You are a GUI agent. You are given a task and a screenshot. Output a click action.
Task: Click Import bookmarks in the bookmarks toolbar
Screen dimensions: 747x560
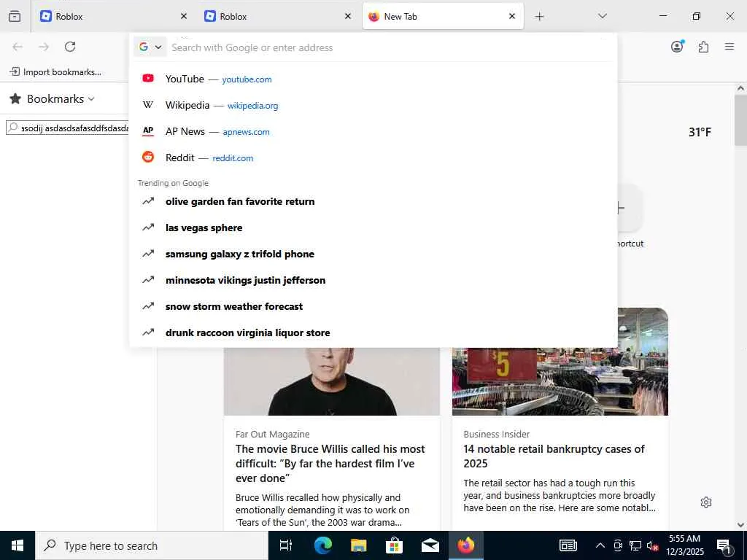click(x=55, y=72)
